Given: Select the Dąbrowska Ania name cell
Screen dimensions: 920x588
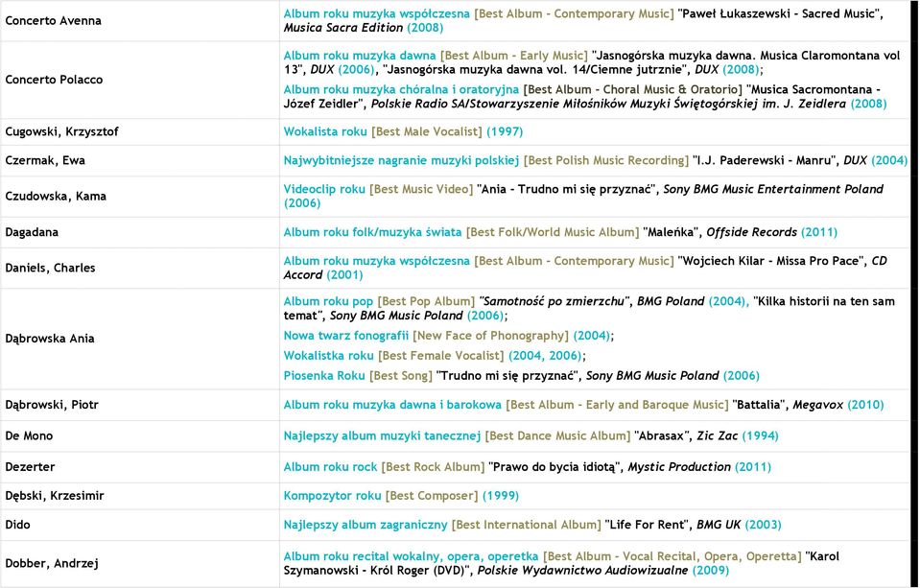Looking at the screenshot, I should pyautogui.click(x=50, y=339).
